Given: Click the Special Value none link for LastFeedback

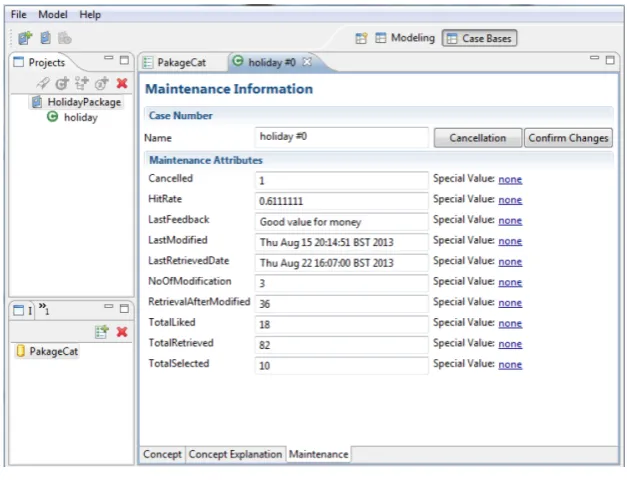Looking at the screenshot, I should [510, 220].
